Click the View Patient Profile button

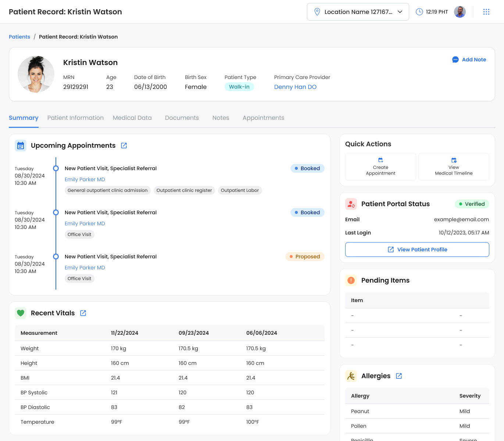[x=417, y=250]
